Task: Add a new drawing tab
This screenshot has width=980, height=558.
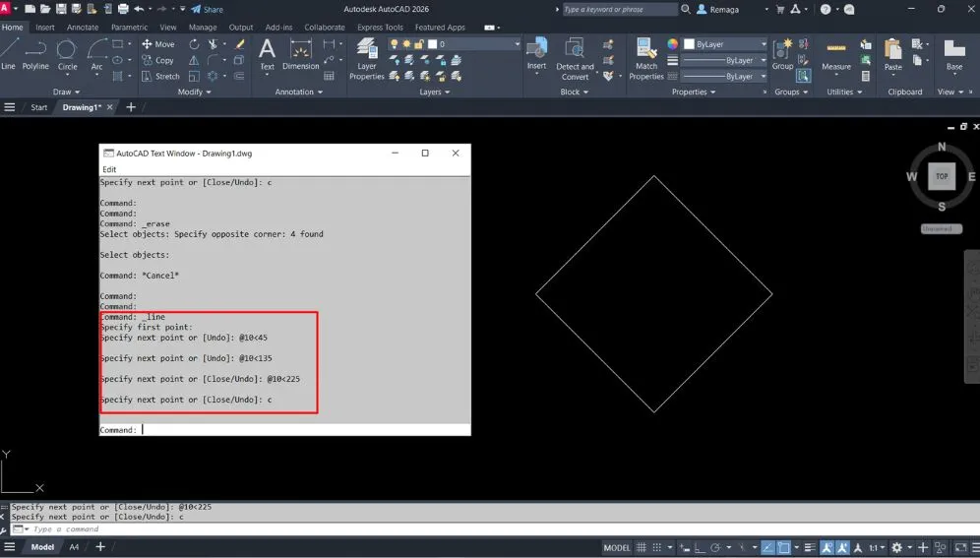Action: (x=131, y=107)
